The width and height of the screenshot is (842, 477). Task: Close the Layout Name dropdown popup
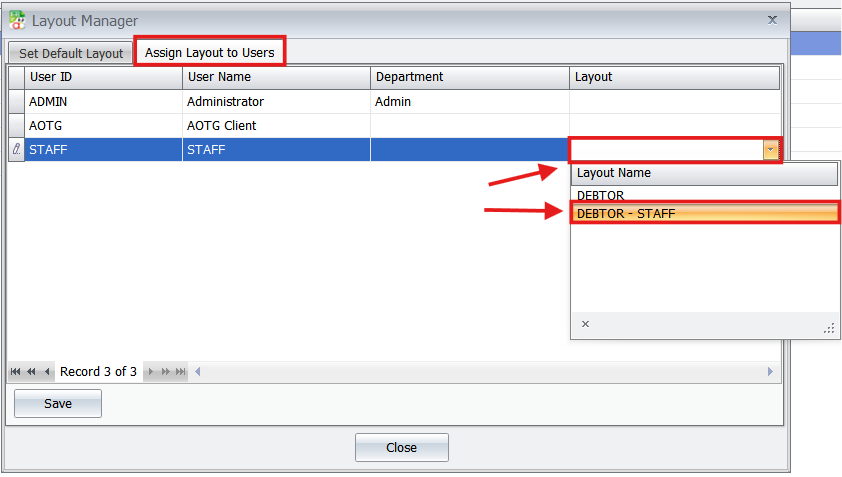(585, 324)
